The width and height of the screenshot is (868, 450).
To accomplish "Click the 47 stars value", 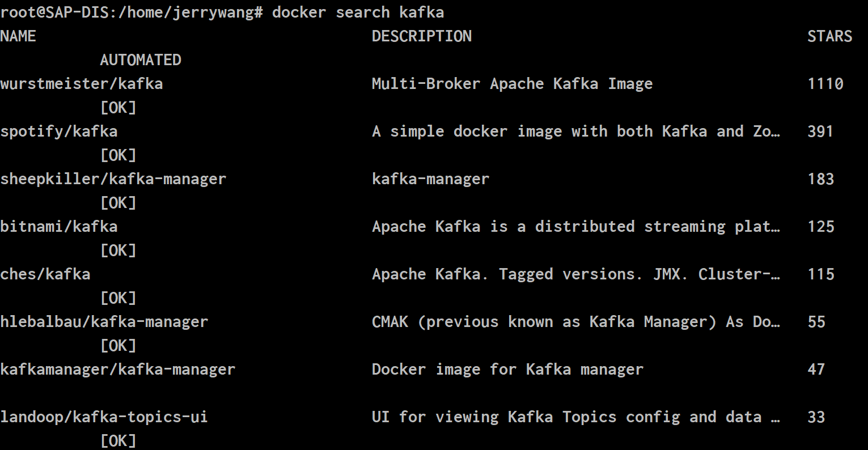I will pos(816,370).
